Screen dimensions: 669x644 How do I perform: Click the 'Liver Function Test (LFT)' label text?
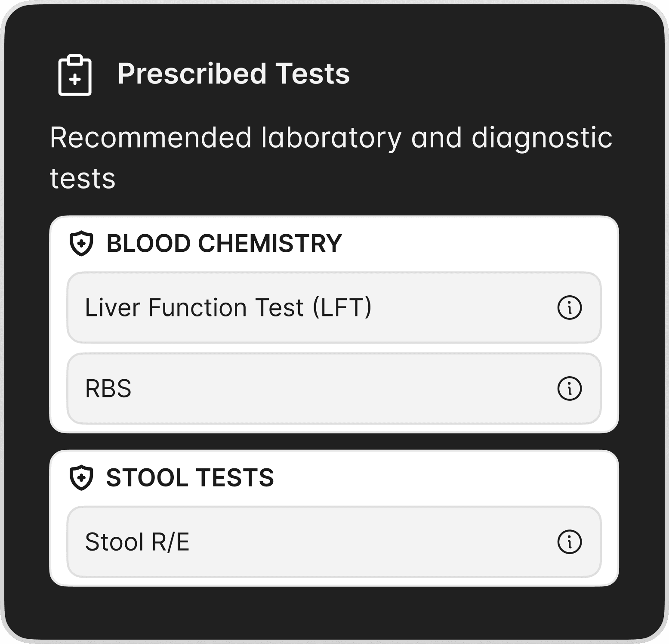[228, 308]
